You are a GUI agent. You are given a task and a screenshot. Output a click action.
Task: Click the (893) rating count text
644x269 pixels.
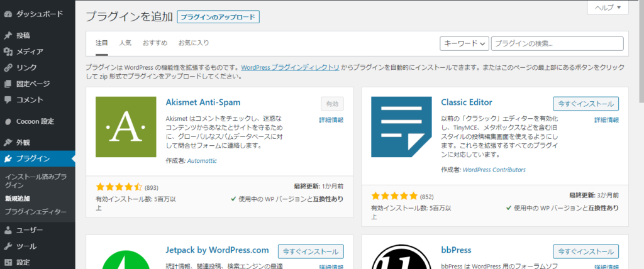click(x=152, y=187)
